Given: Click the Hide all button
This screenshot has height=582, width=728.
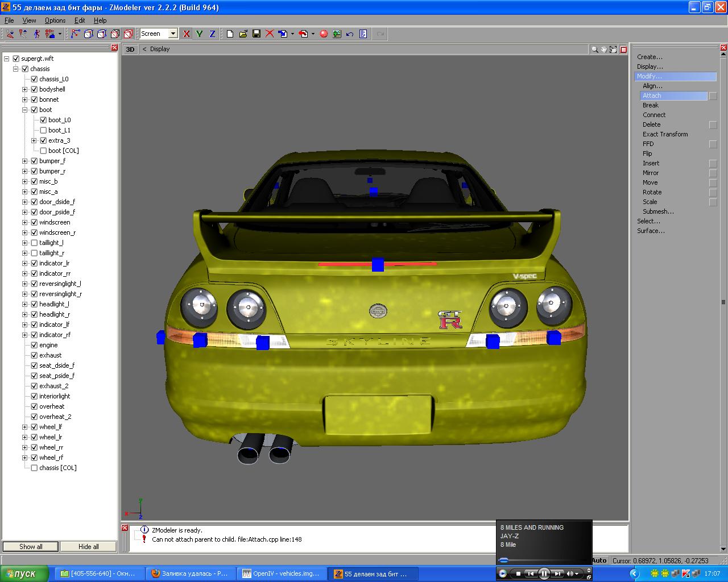Looking at the screenshot, I should coord(88,546).
